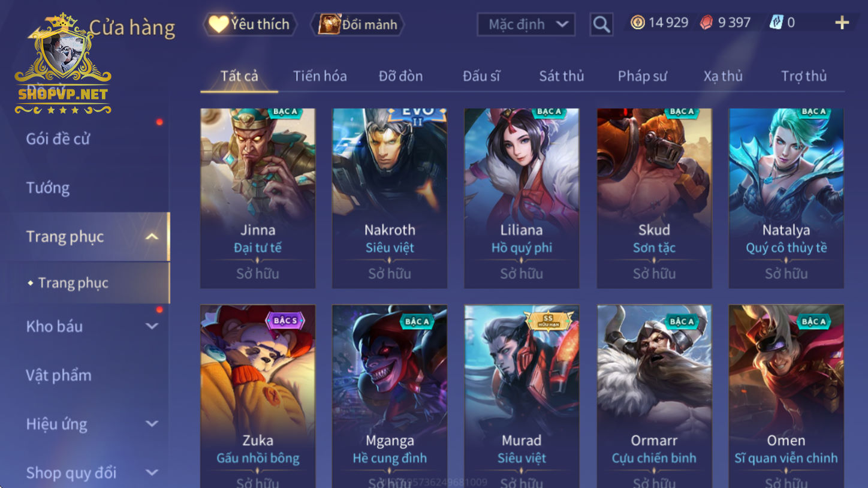Tap the heart icon for Yêu thích
Image resolution: width=868 pixels, height=488 pixels.
pyautogui.click(x=219, y=24)
